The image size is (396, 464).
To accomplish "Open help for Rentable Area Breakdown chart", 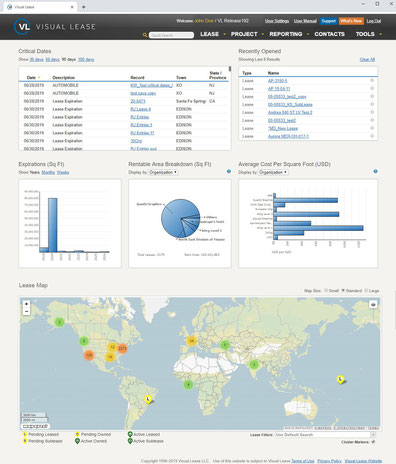I will tap(229, 171).
